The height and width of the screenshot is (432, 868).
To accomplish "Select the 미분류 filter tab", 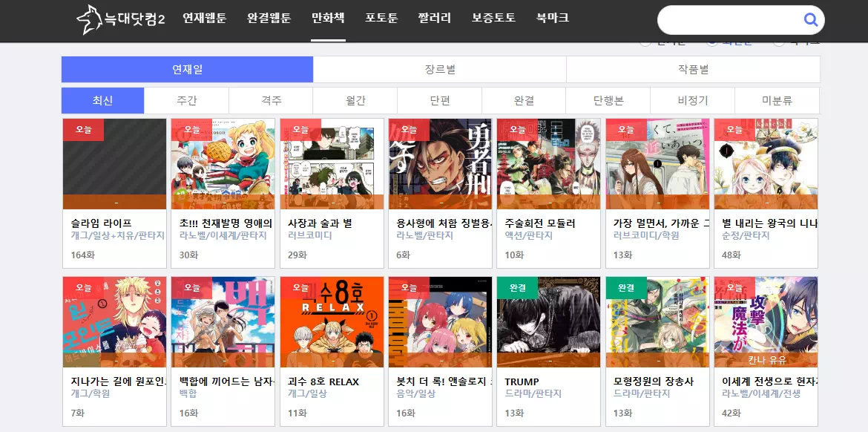I will point(777,100).
